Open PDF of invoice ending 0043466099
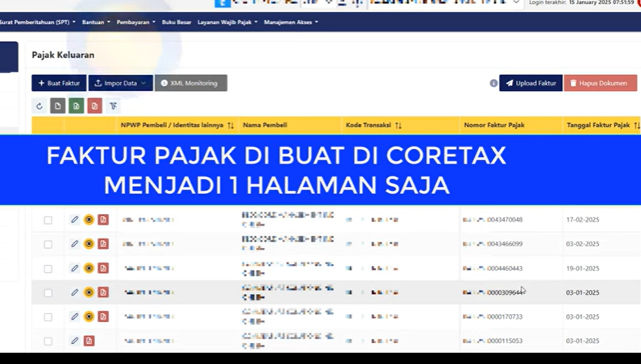The image size is (641, 364). [103, 244]
